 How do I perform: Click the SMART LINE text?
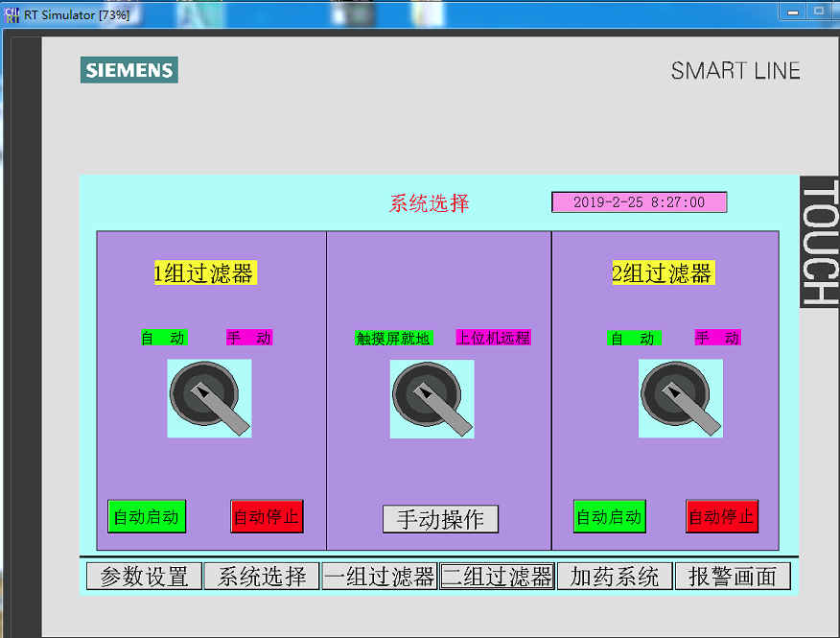click(x=735, y=71)
